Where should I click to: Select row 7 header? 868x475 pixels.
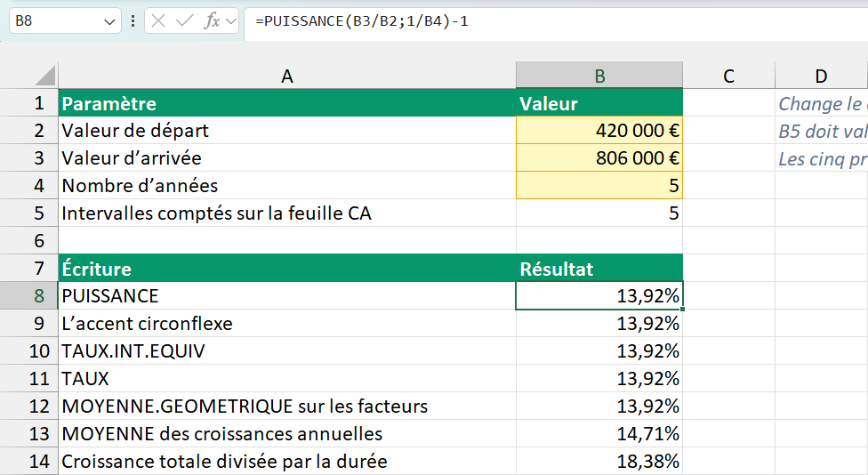tap(28, 268)
